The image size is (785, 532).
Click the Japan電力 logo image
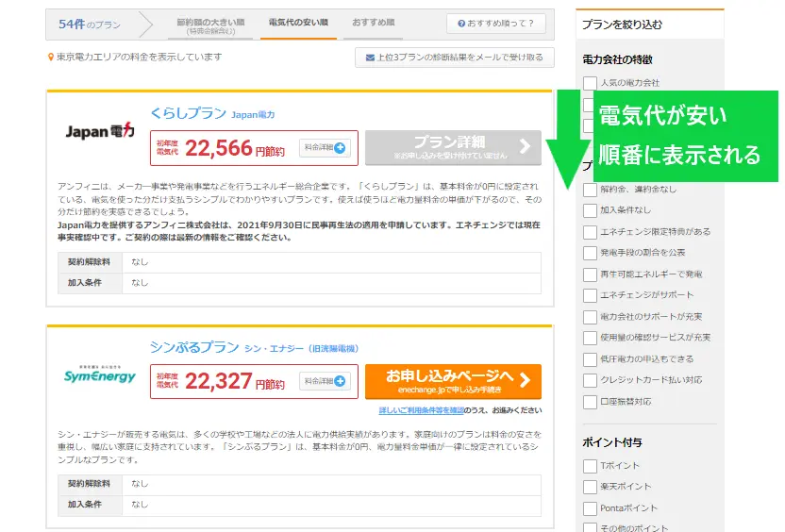[x=99, y=131]
